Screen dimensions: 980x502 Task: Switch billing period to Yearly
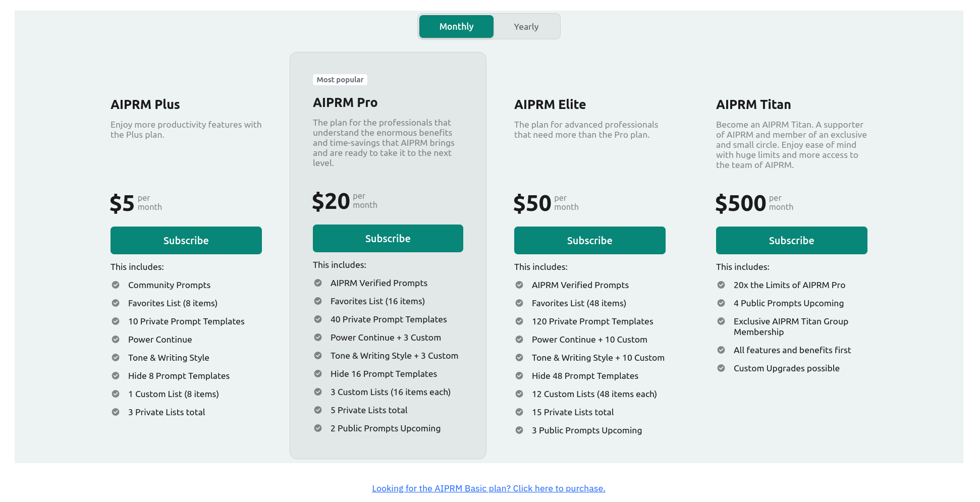pos(526,26)
